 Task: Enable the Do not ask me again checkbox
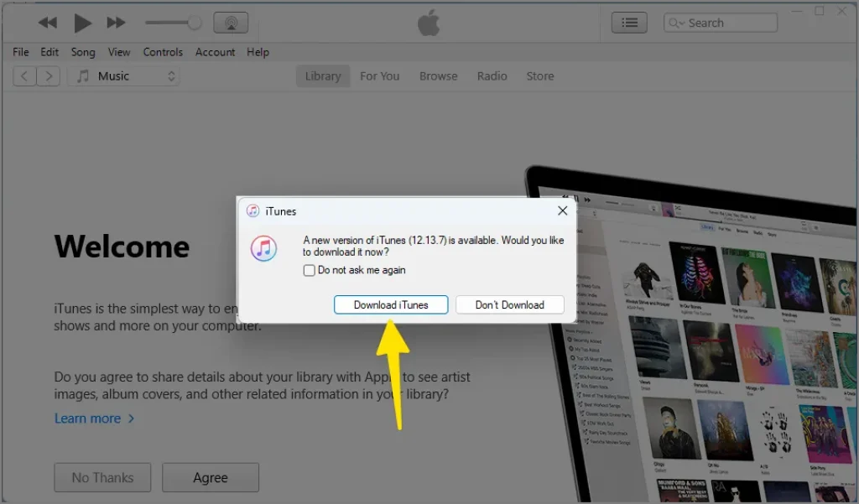[x=309, y=270]
